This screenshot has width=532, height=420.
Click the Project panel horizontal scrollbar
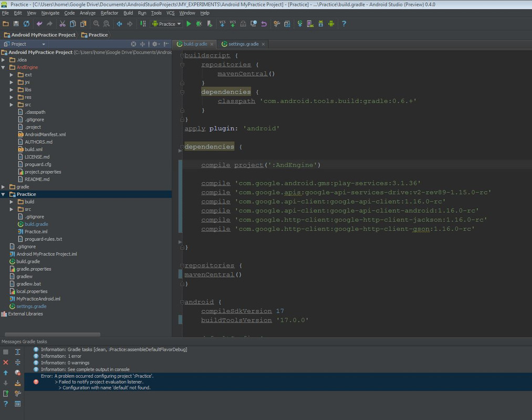click(52, 334)
